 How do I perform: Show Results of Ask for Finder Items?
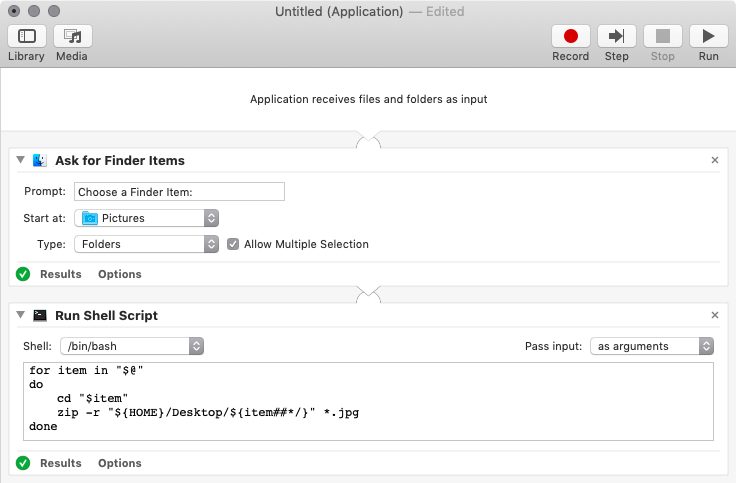point(60,274)
